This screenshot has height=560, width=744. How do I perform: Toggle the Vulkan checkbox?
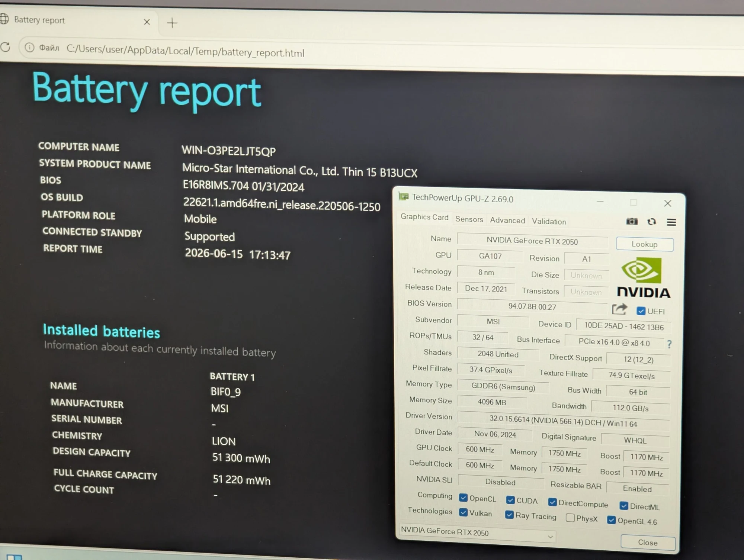(463, 512)
